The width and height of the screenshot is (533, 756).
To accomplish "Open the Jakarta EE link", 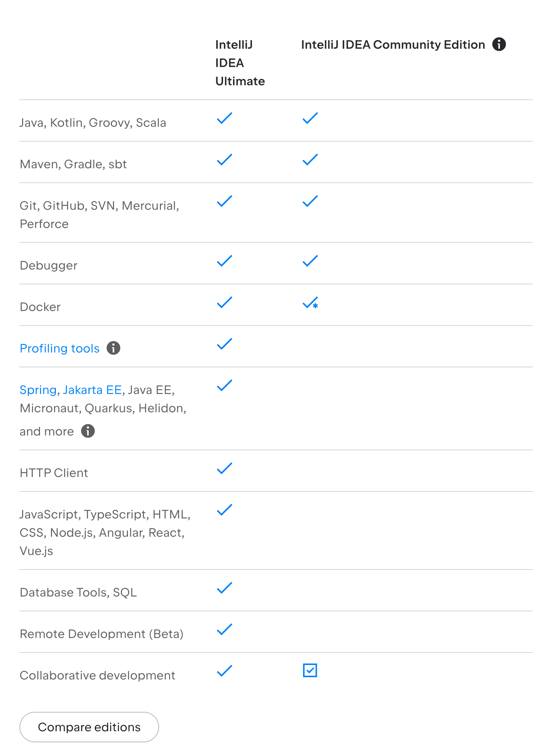I will (x=92, y=390).
